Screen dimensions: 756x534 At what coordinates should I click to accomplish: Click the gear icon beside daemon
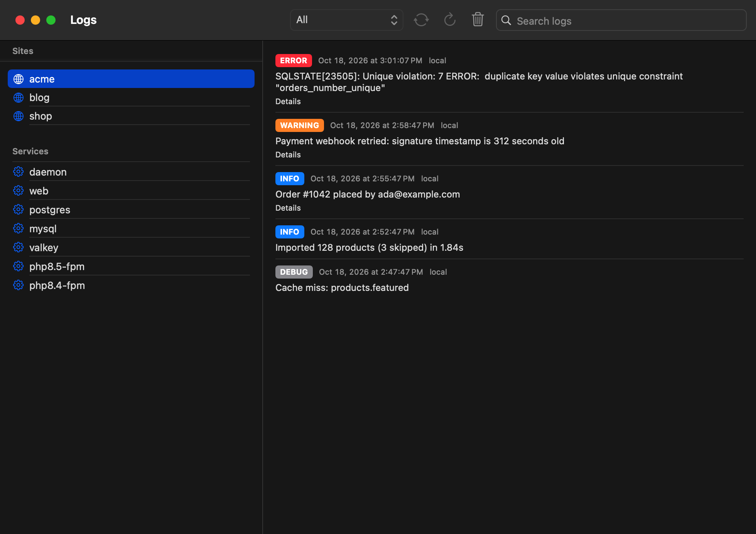coord(19,172)
